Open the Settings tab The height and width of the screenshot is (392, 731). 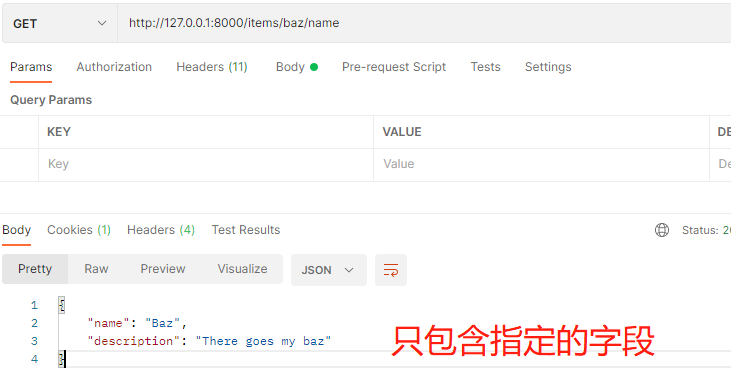tap(548, 67)
